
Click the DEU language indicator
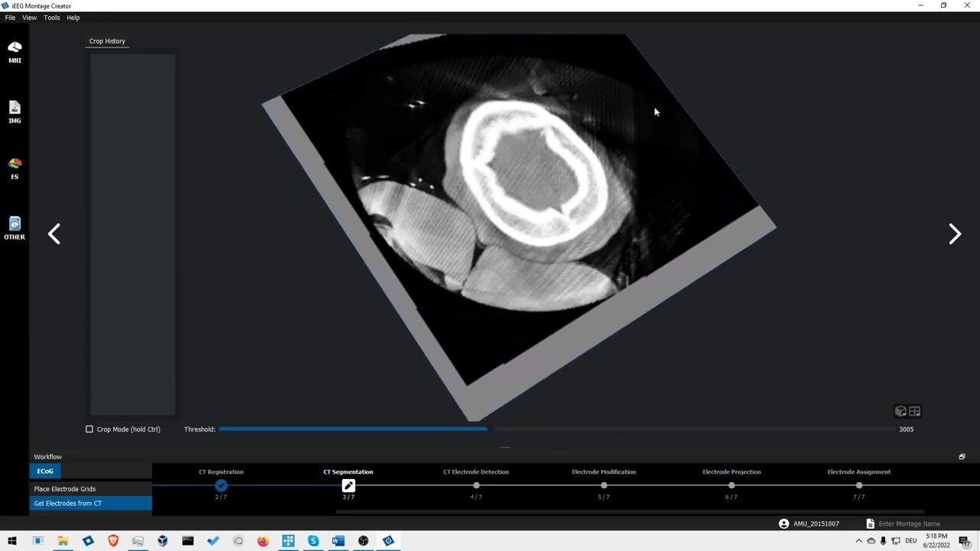(x=911, y=541)
